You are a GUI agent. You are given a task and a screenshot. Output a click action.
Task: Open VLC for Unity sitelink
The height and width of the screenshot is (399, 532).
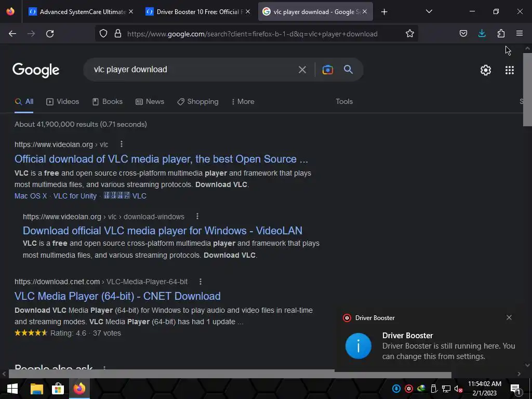[x=75, y=196]
